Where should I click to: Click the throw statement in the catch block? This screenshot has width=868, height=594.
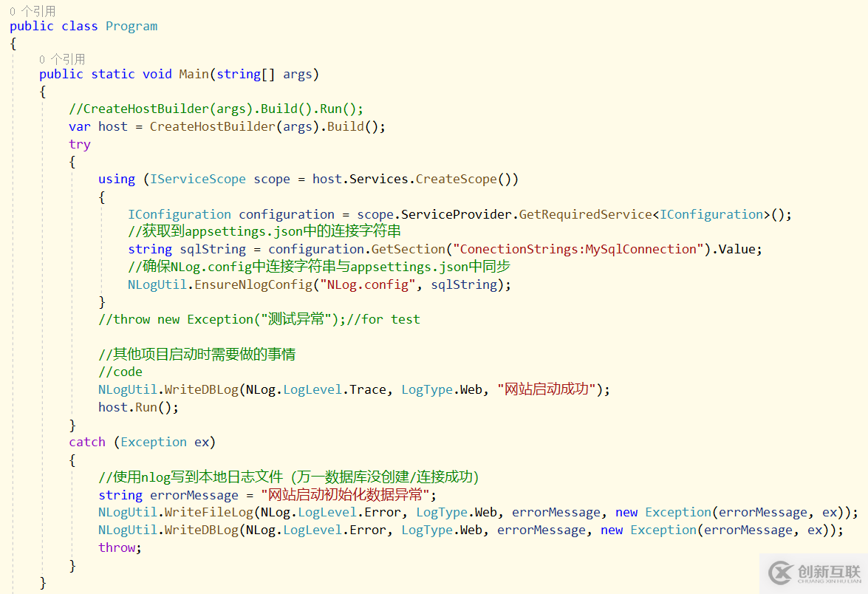tap(117, 547)
